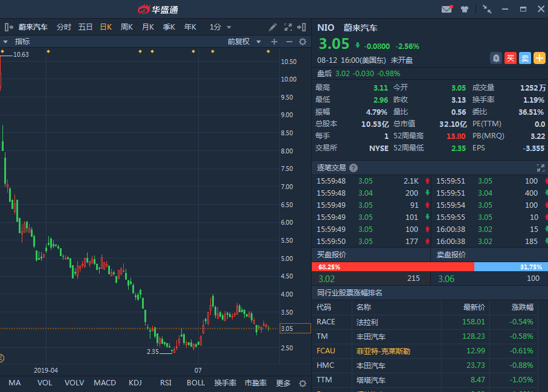Enable the KDJ indicator
Viewport: 548px width, 392px height.
[135, 383]
